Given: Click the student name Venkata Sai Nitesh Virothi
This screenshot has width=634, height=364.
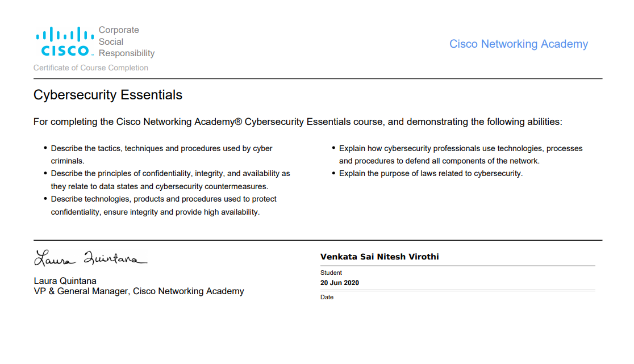Looking at the screenshot, I should [x=379, y=257].
